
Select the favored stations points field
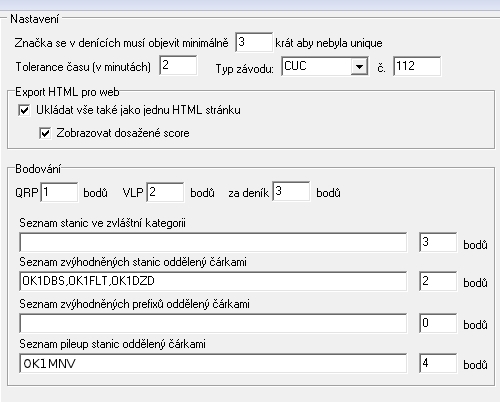click(x=438, y=281)
